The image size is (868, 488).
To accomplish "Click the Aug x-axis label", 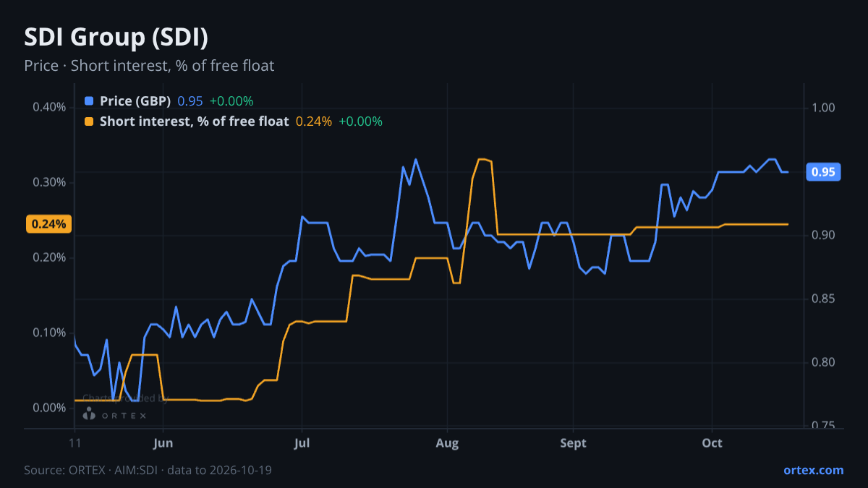I will [448, 442].
